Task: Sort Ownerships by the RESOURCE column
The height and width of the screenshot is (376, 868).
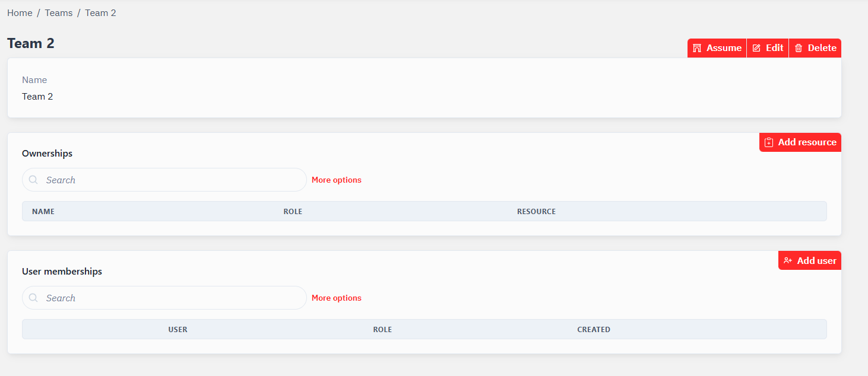Action: tap(536, 211)
